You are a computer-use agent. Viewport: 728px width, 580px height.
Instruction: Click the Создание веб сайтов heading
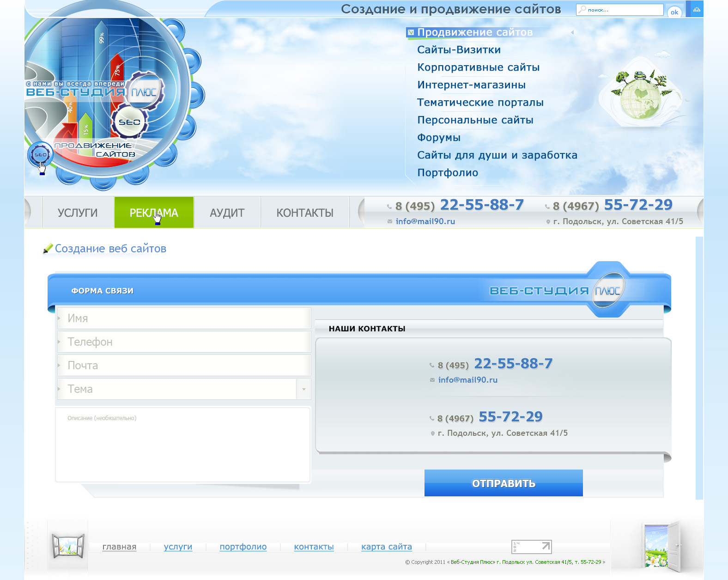point(110,249)
